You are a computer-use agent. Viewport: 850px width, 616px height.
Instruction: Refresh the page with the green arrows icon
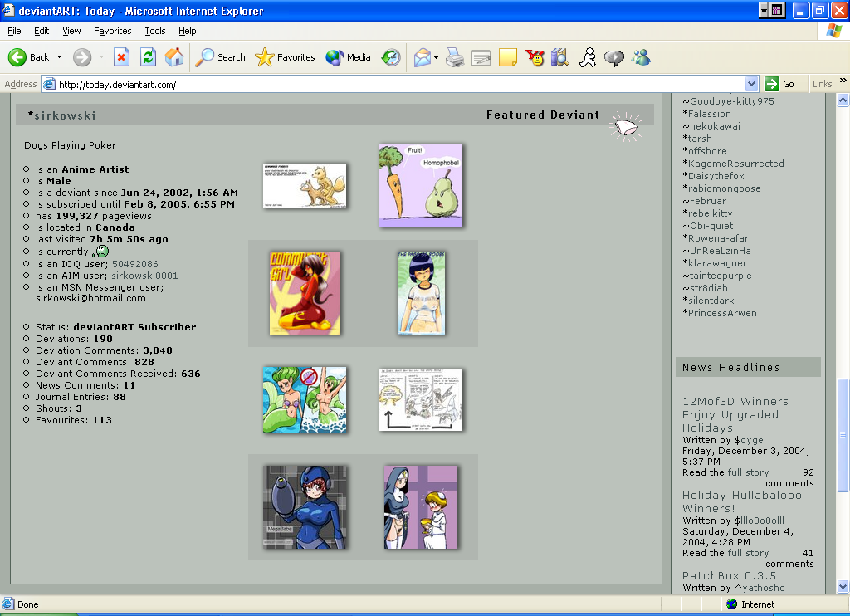(148, 57)
